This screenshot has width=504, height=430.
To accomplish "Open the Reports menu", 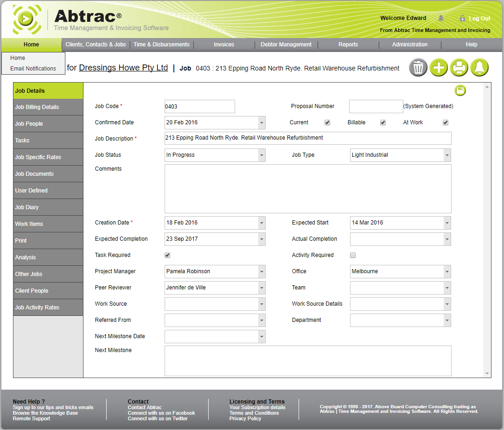I will click(348, 45).
